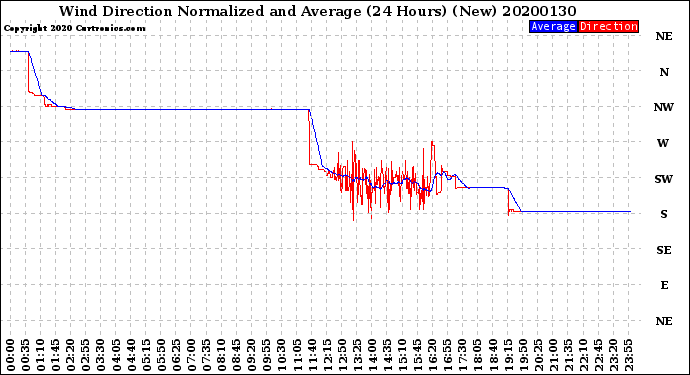The image size is (690, 375).
Task: Click the 06:25 time axis label
Action: pyautogui.click(x=176, y=355)
